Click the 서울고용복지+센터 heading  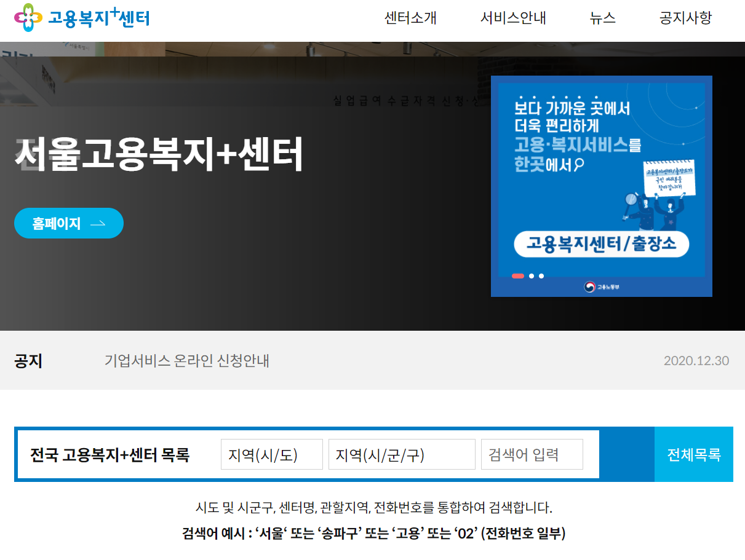point(159,156)
